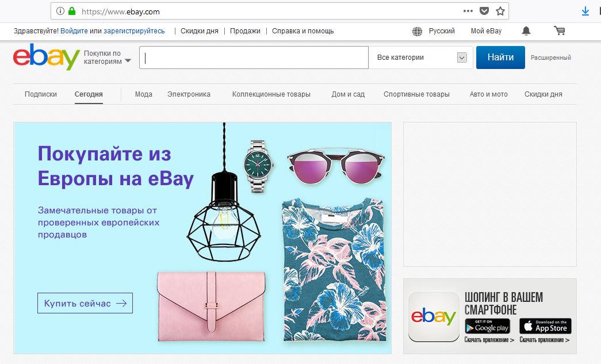The image size is (601, 364).
Task: Open Коллекционные товары category
Action: click(x=271, y=94)
